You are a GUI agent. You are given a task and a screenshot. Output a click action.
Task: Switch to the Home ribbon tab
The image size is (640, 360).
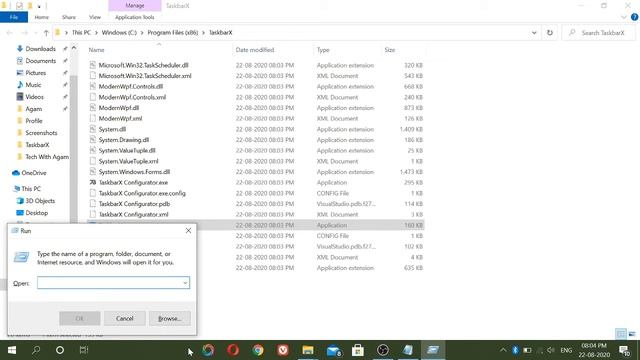point(42,17)
